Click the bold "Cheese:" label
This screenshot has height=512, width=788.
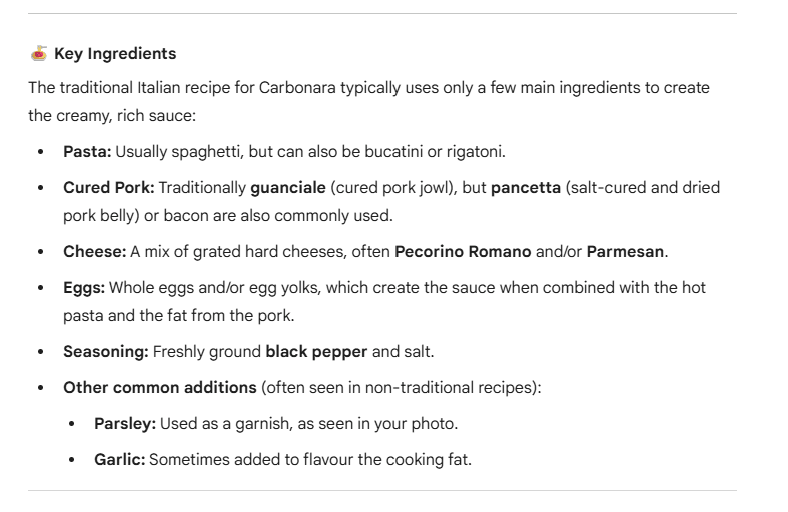point(92,251)
